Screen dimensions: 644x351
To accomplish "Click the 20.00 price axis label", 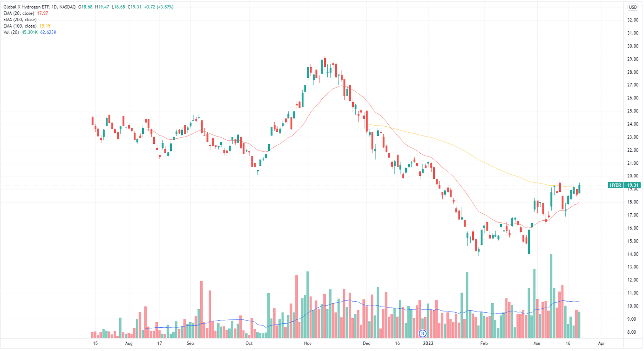I will pos(633,176).
